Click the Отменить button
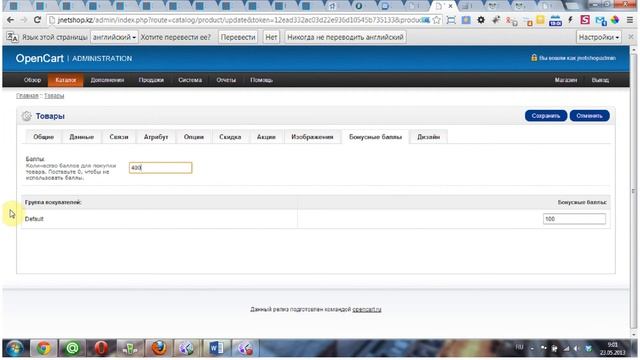The image size is (640, 360). pyautogui.click(x=589, y=116)
